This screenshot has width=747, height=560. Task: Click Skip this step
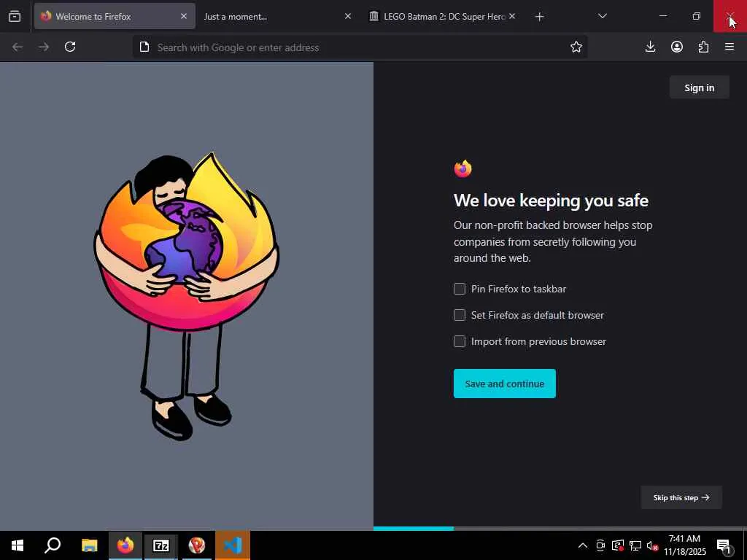tap(681, 497)
